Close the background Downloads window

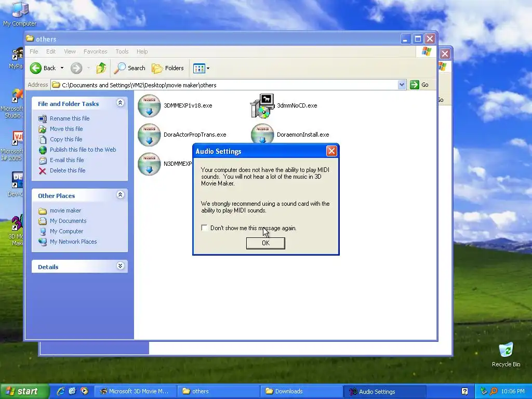click(445, 54)
